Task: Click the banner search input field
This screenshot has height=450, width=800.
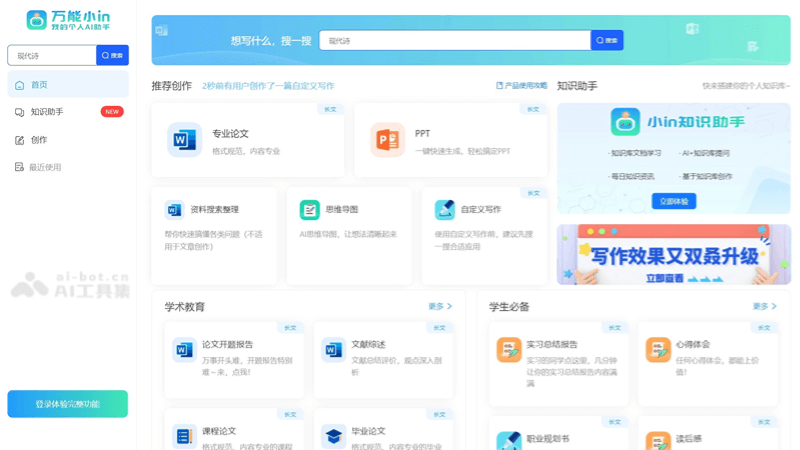Action: coord(455,41)
